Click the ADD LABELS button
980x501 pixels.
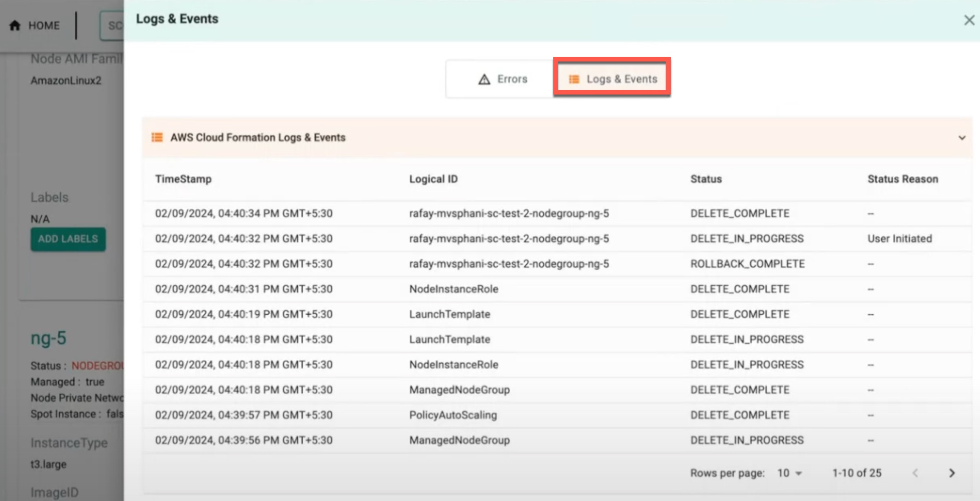68,239
